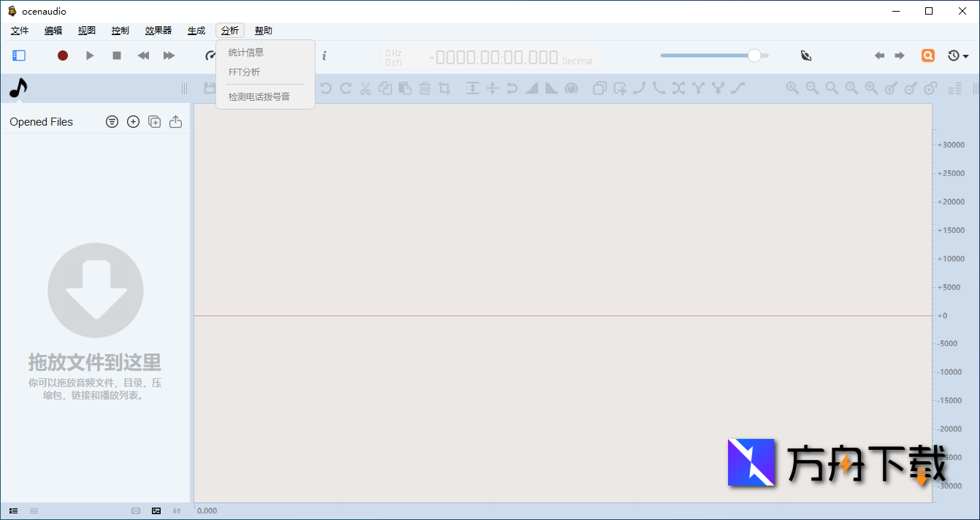Click the orange search button
The image size is (980, 520).
click(927, 56)
